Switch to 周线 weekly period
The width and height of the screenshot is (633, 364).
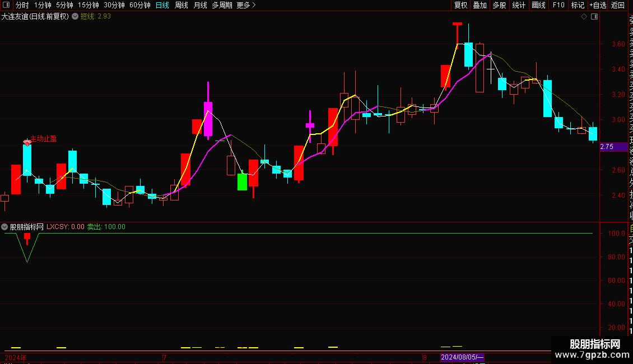pyautogui.click(x=181, y=5)
